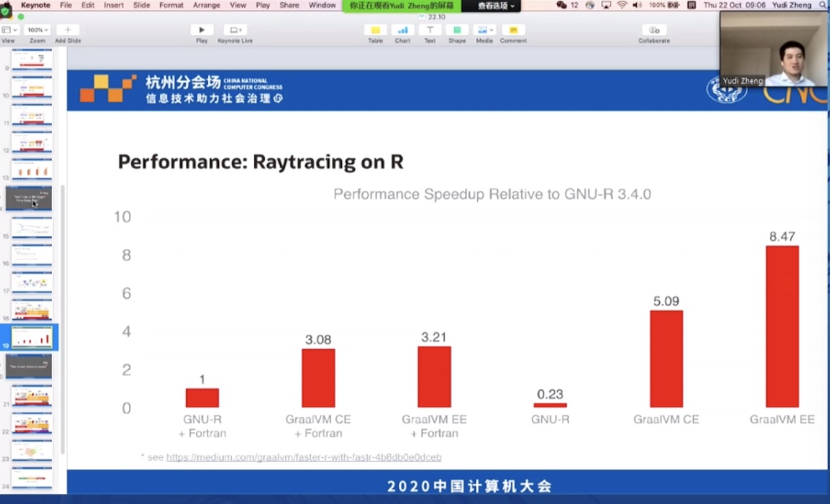Select slide 10 thumbnail in navigator
The width and height of the screenshot is (830, 504).
(x=32, y=87)
